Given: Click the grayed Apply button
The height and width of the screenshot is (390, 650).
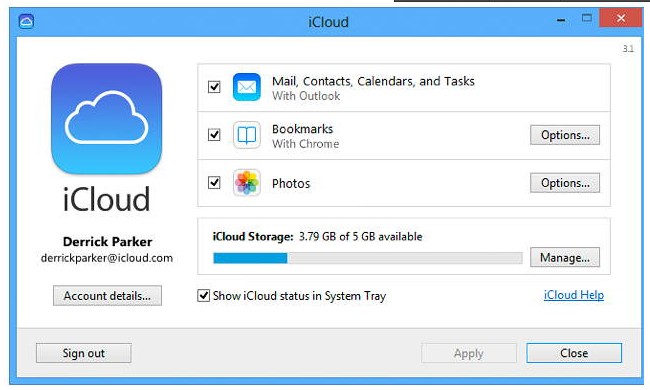Looking at the screenshot, I should coord(469,353).
